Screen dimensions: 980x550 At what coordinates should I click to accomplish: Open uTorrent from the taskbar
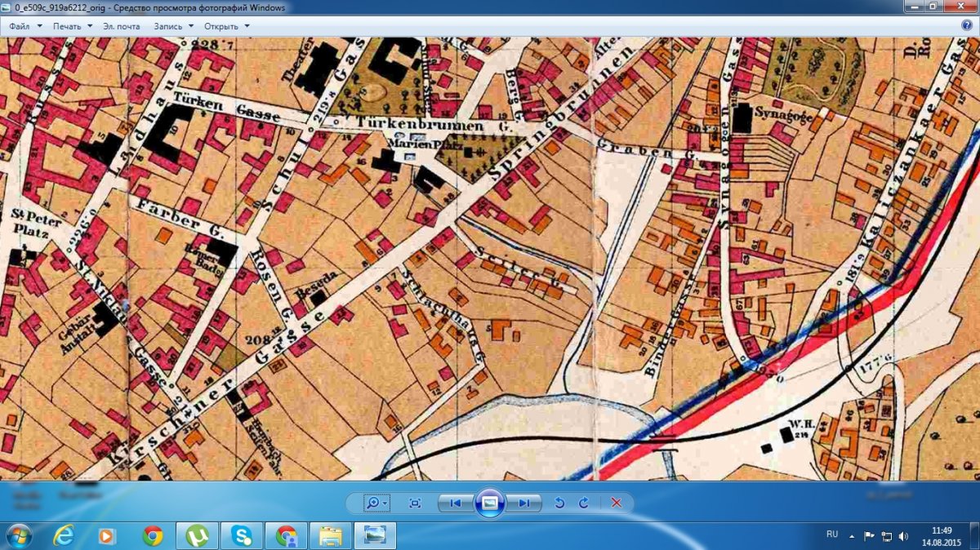click(197, 535)
